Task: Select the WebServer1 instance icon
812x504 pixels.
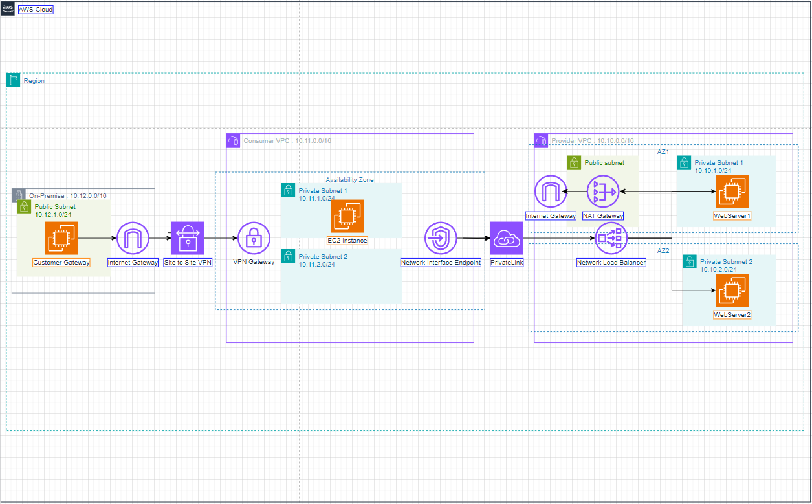Action: pos(732,192)
